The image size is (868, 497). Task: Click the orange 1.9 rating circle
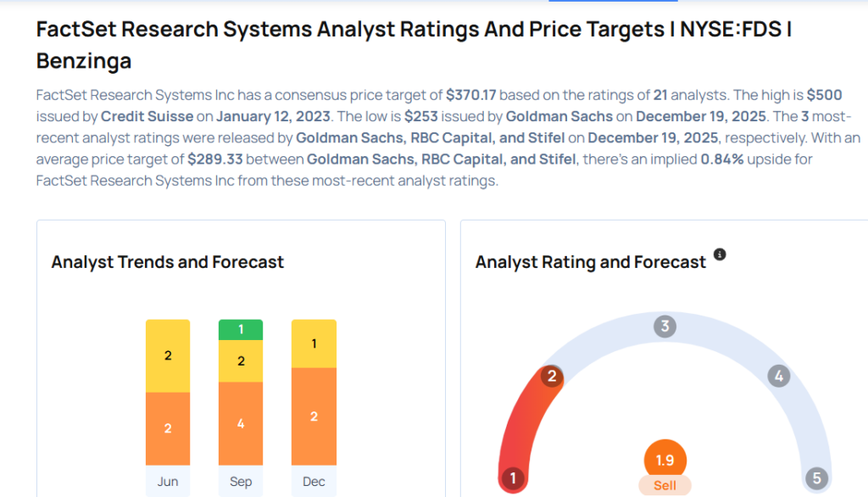665,460
